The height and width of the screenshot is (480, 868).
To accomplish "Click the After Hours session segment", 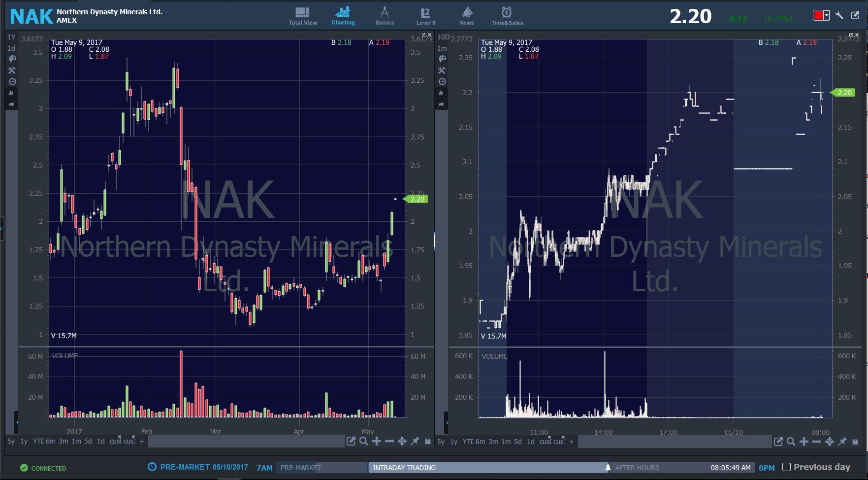I will (x=681, y=468).
